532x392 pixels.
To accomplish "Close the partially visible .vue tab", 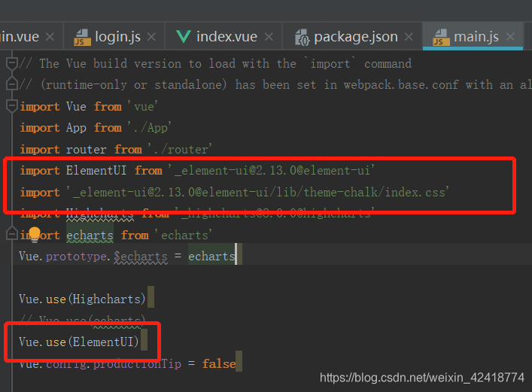I will coord(50,37).
